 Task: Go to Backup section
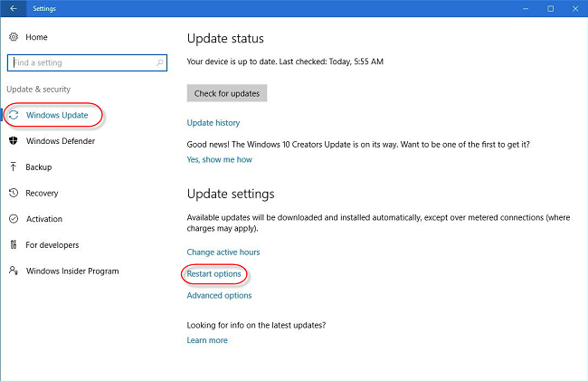point(39,167)
